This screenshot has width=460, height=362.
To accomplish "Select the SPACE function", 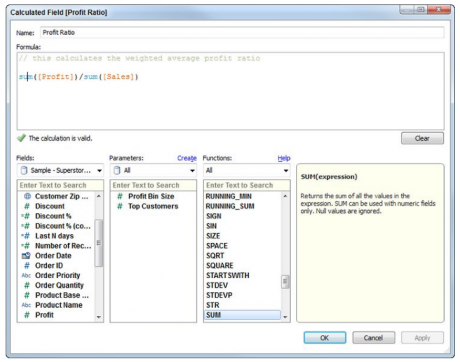I will [217, 246].
